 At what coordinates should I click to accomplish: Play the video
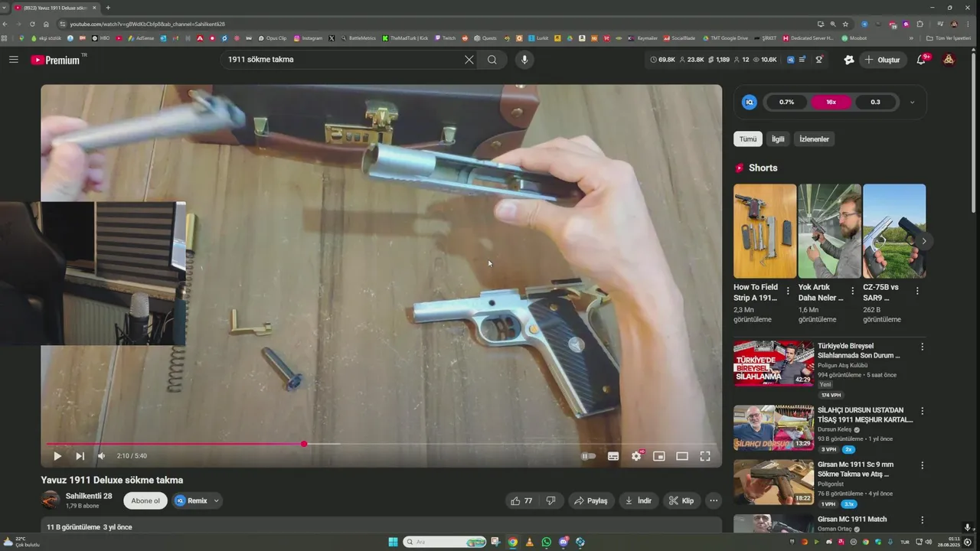coord(57,456)
